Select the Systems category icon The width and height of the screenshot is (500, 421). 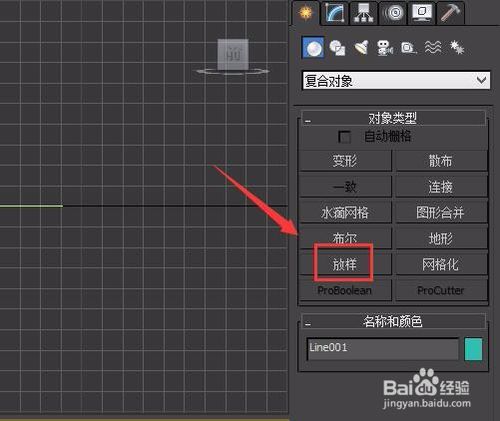[x=457, y=48]
